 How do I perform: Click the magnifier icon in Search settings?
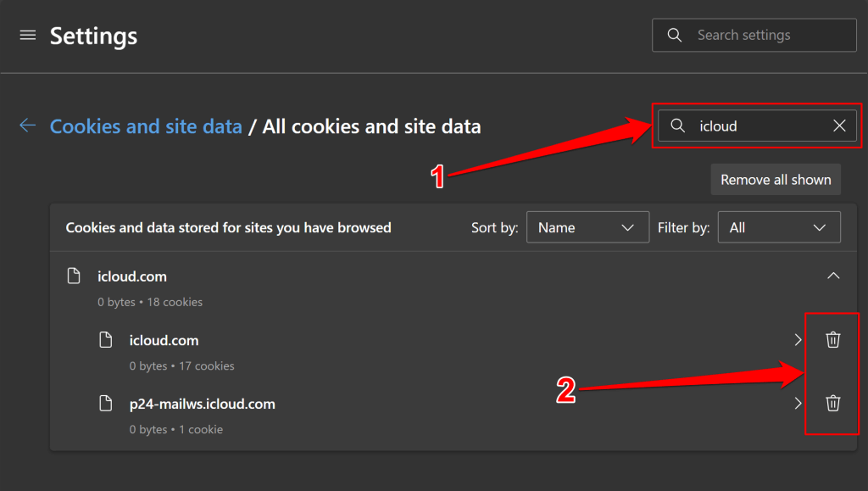pyautogui.click(x=675, y=35)
